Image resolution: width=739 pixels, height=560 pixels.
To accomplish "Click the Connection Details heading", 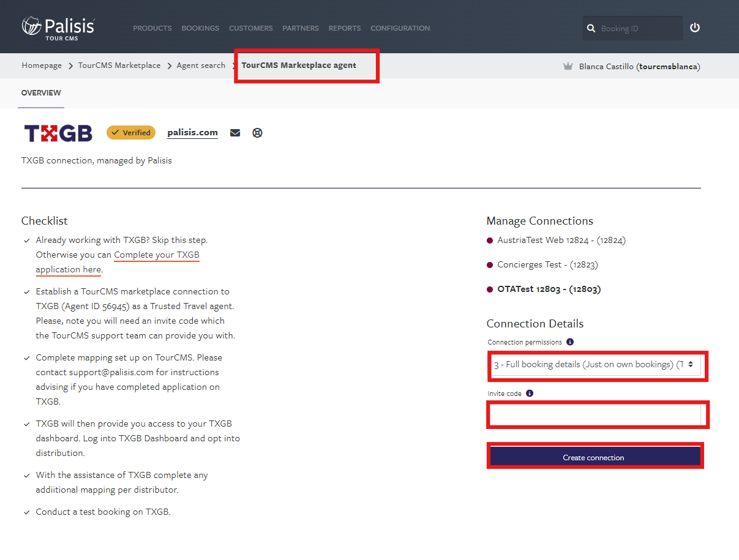I will pyautogui.click(x=535, y=324).
